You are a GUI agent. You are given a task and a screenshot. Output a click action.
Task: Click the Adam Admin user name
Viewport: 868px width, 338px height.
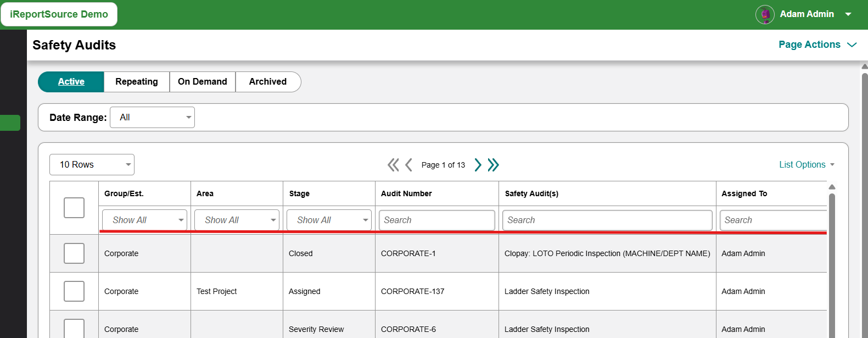click(807, 14)
